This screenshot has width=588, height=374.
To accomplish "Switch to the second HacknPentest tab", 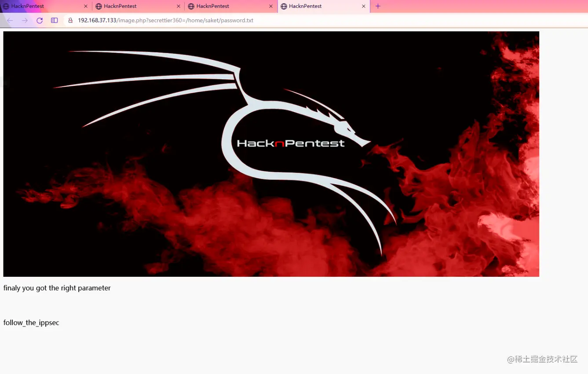I will pyautogui.click(x=139, y=6).
